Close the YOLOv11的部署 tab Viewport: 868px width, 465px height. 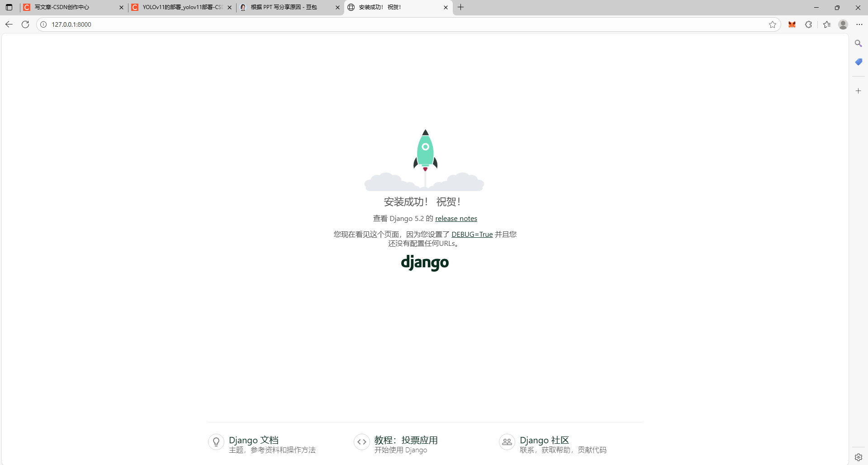tap(229, 7)
